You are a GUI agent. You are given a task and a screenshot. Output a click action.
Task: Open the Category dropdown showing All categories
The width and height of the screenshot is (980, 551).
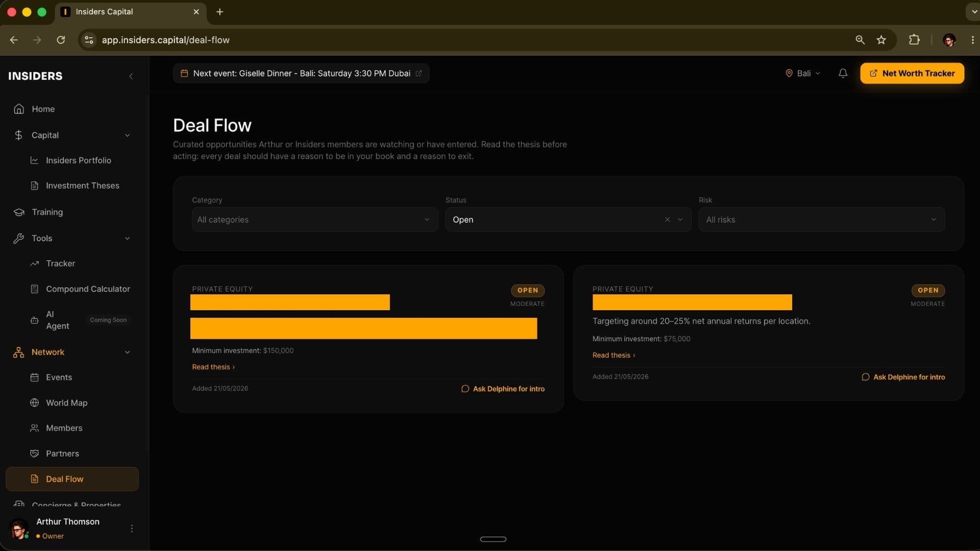315,219
